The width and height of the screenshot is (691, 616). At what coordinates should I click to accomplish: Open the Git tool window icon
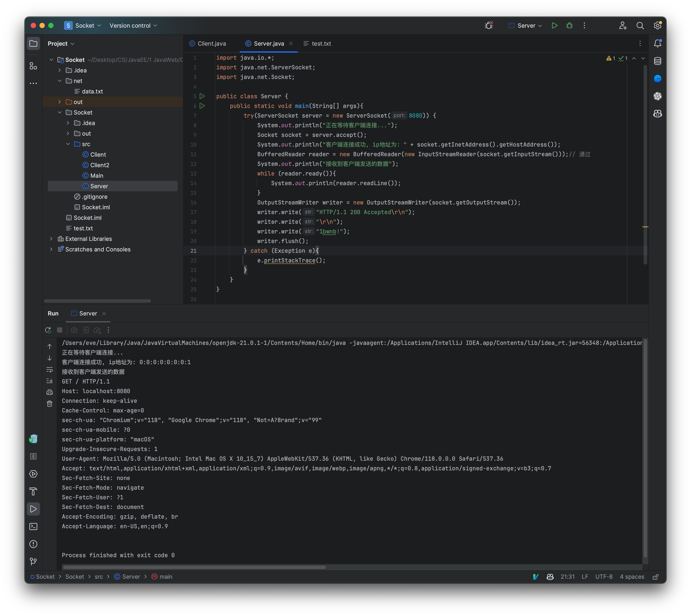tap(33, 562)
